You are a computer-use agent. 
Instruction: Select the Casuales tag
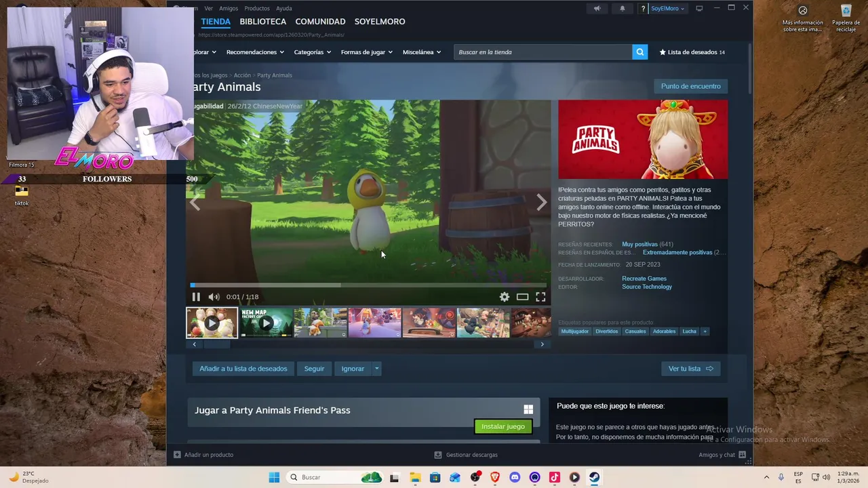click(635, 331)
